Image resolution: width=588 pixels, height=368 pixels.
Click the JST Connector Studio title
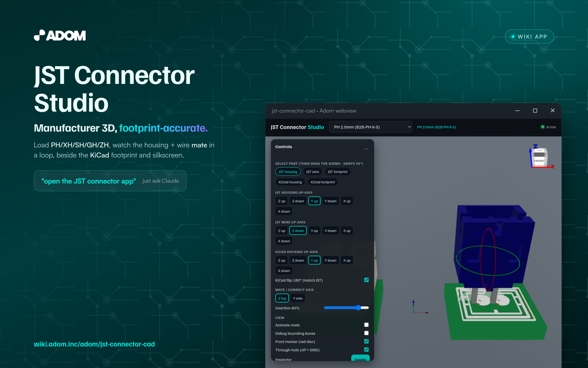pos(297,127)
